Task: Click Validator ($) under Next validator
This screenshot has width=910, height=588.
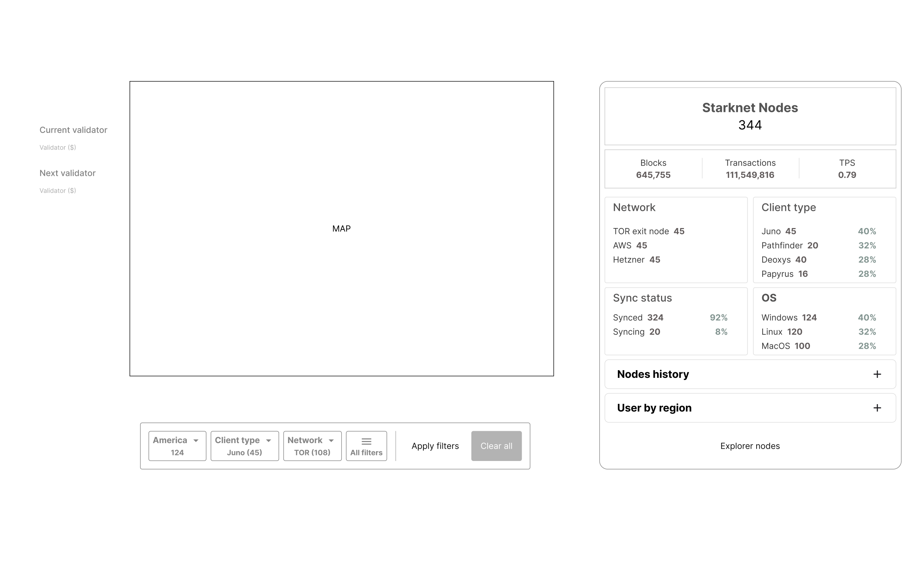Action: (58, 191)
